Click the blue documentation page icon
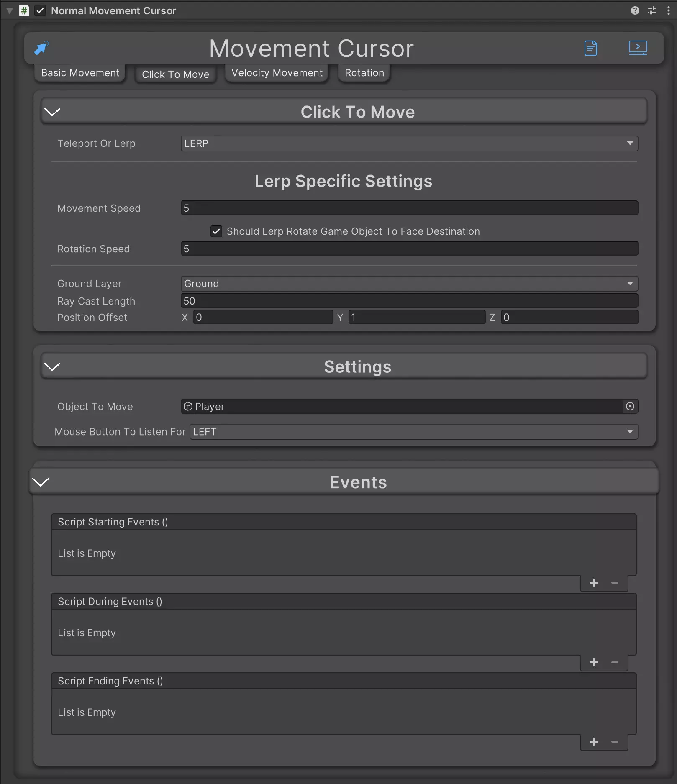 pos(590,48)
